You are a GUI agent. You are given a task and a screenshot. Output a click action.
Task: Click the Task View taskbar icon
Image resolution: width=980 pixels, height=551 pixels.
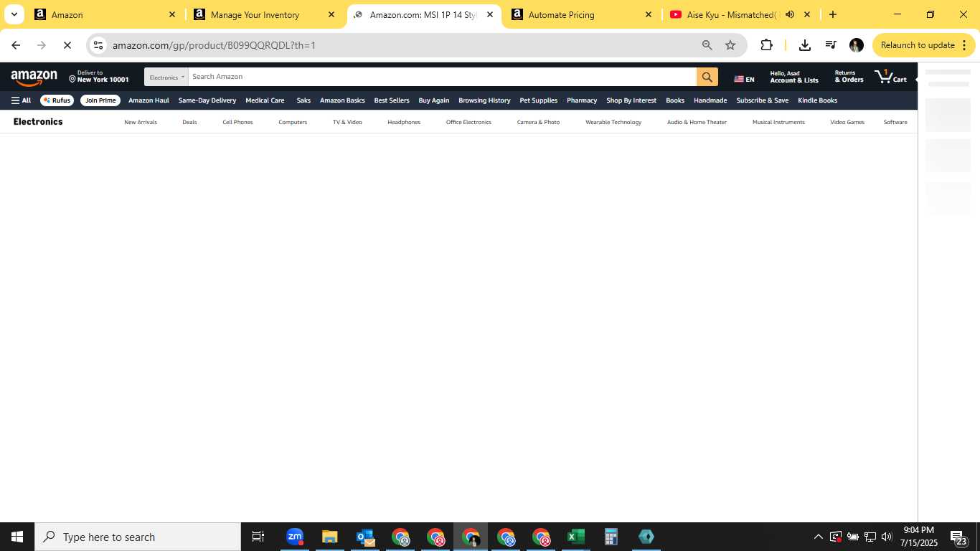pos(258,537)
